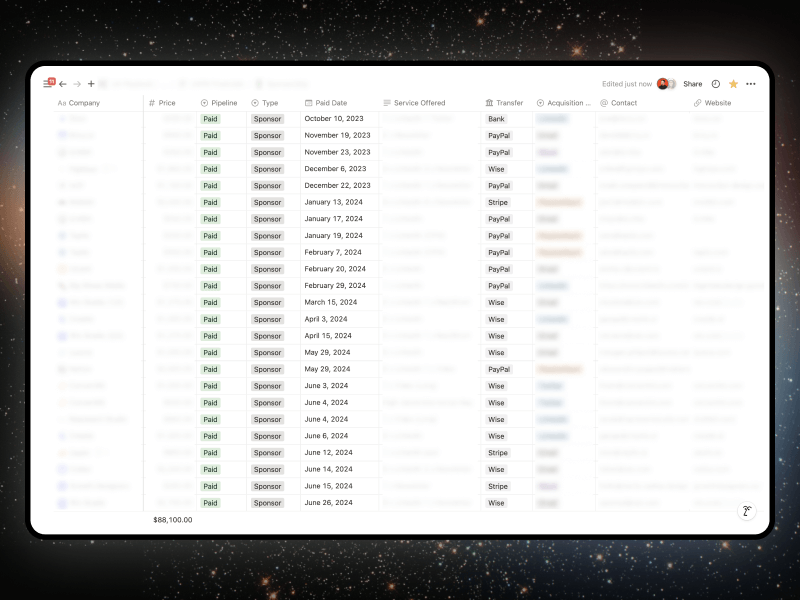Open the floating help button at bottom right

pos(746,511)
